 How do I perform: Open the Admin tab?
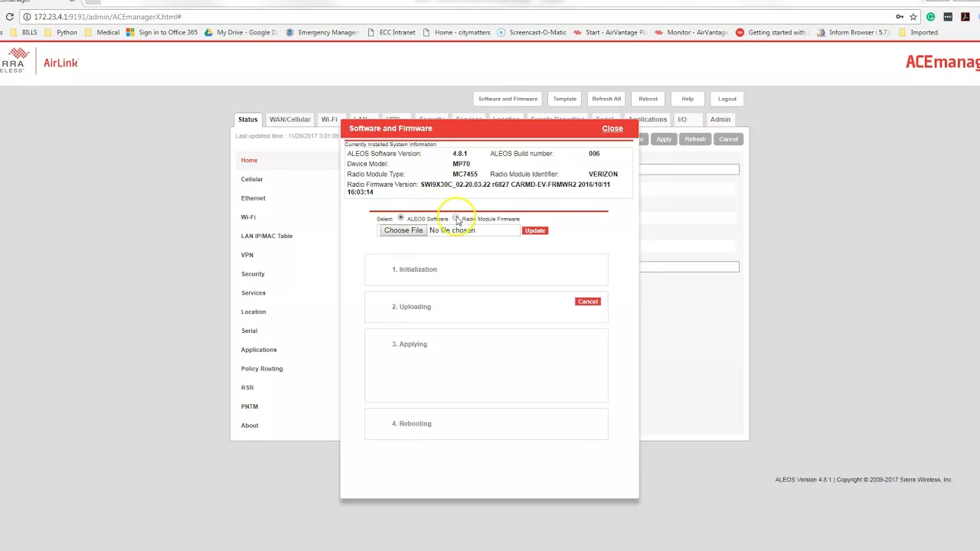tap(720, 119)
